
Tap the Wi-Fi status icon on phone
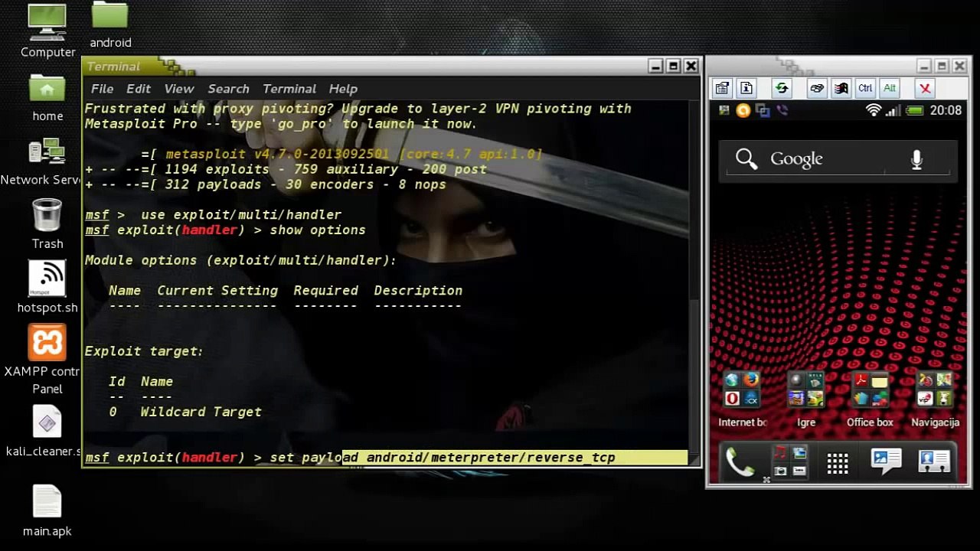(874, 110)
